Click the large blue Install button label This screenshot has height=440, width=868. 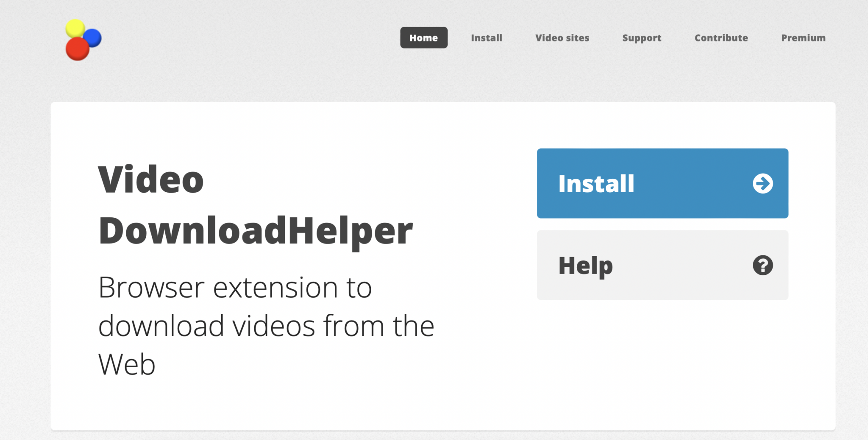click(596, 184)
